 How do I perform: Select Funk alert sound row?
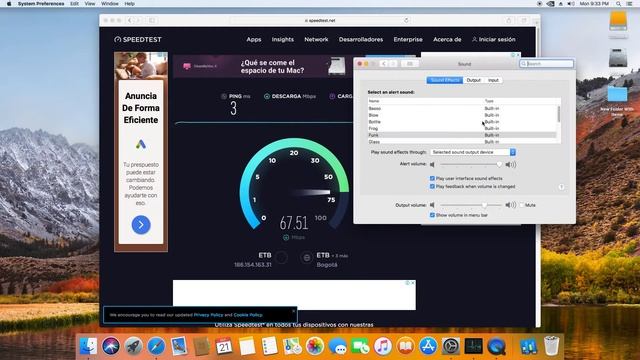pos(462,135)
